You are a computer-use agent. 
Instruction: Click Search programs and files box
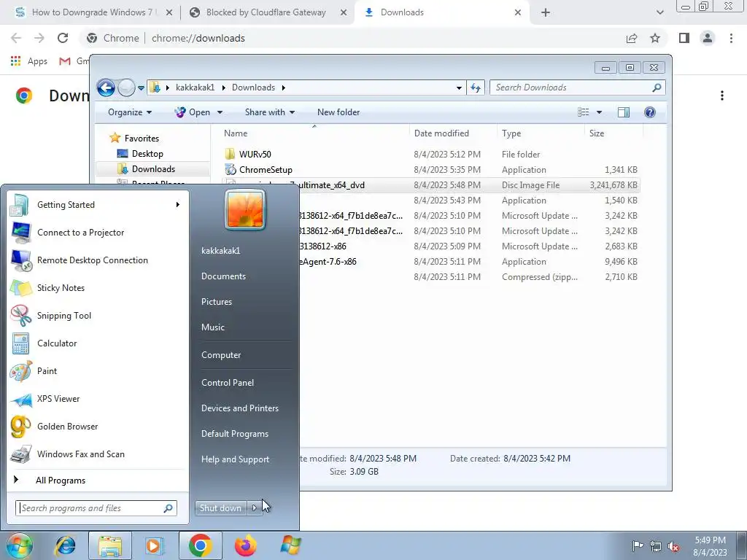(x=96, y=508)
